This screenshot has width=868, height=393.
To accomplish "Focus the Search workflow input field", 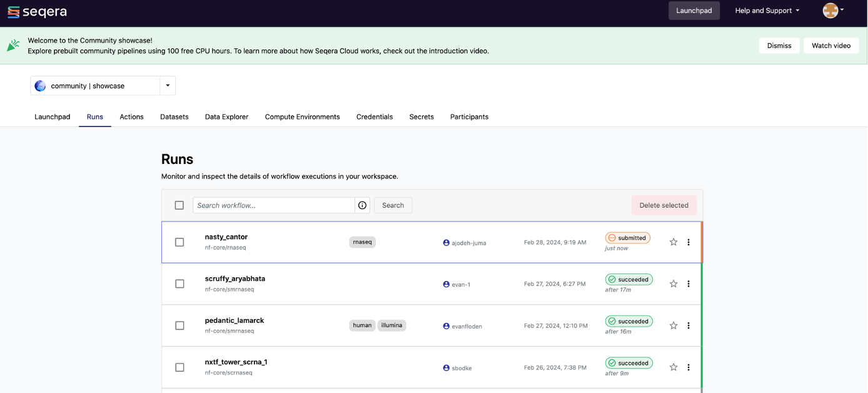I will pos(274,205).
